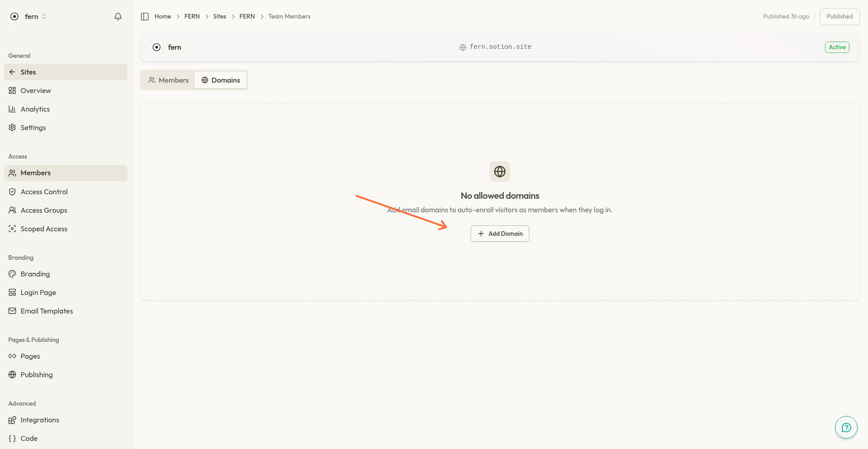Click the Add Domain button
The image size is (868, 449).
[500, 234]
